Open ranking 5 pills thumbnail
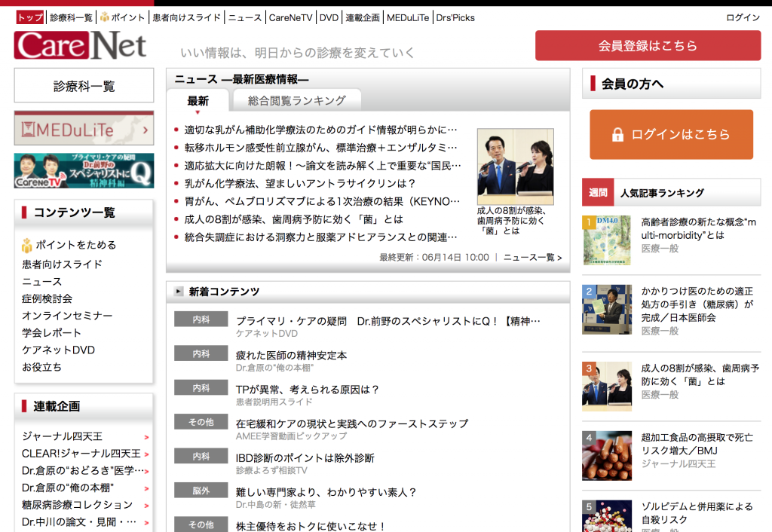This screenshot has height=532, width=772. point(607,516)
